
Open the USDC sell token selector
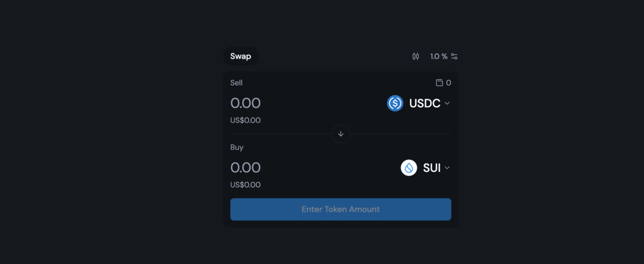tap(418, 103)
